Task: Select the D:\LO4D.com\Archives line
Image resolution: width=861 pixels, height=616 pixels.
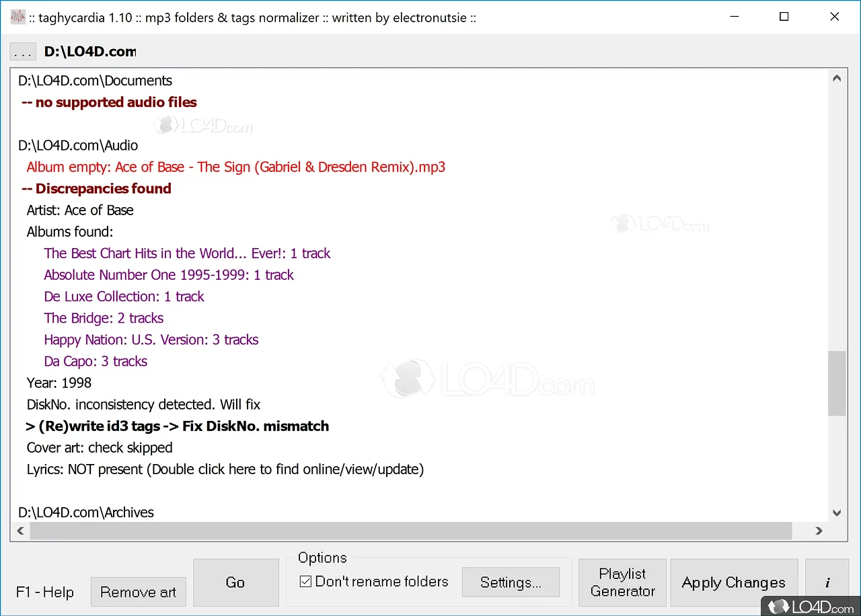Action: coord(86,512)
